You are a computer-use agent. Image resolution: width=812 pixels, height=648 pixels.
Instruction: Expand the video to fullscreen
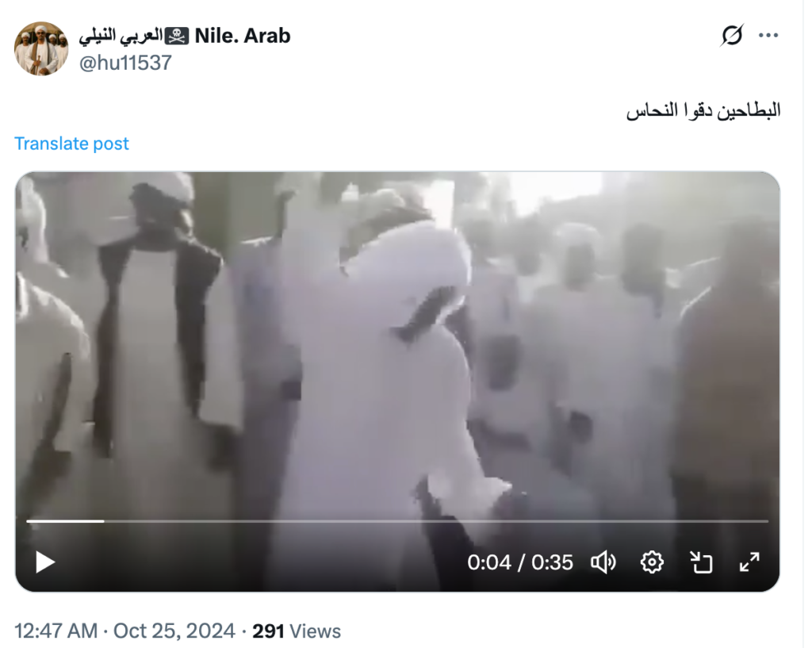click(749, 562)
